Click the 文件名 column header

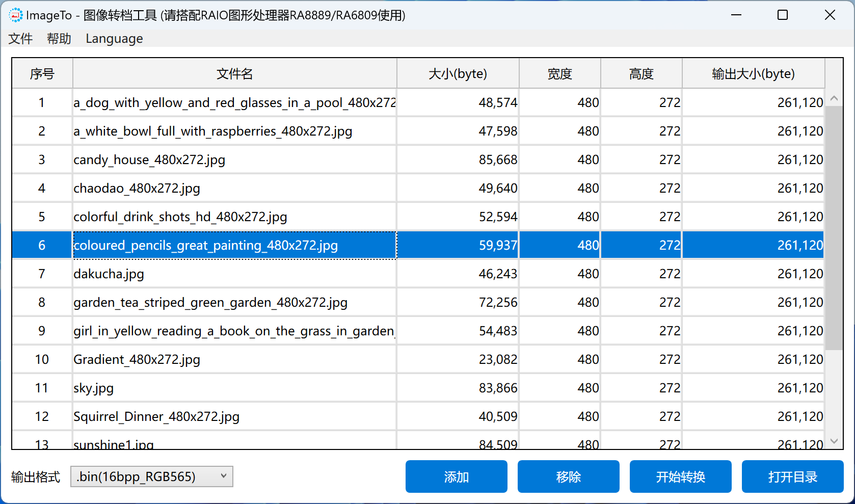tap(234, 73)
